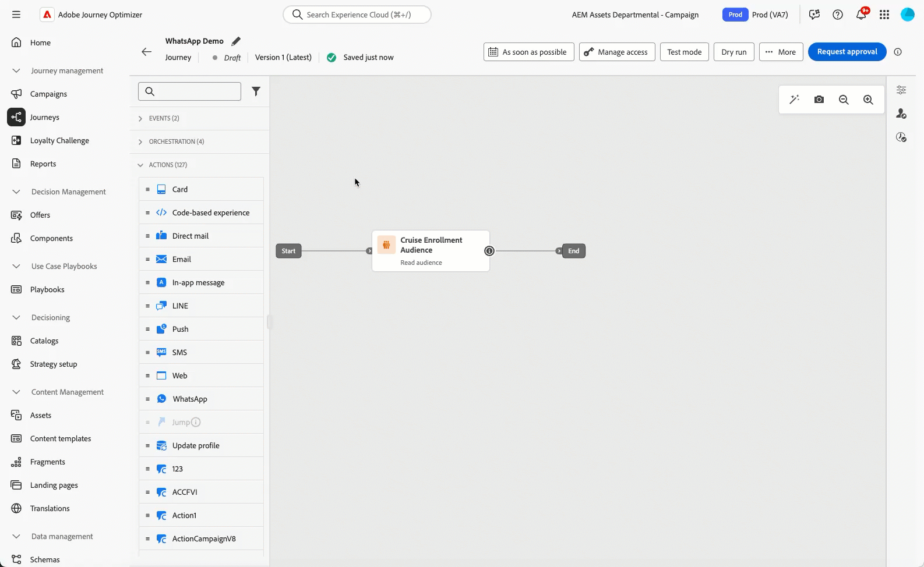Select the SMS action
This screenshot has width=924, height=567.
201,352
